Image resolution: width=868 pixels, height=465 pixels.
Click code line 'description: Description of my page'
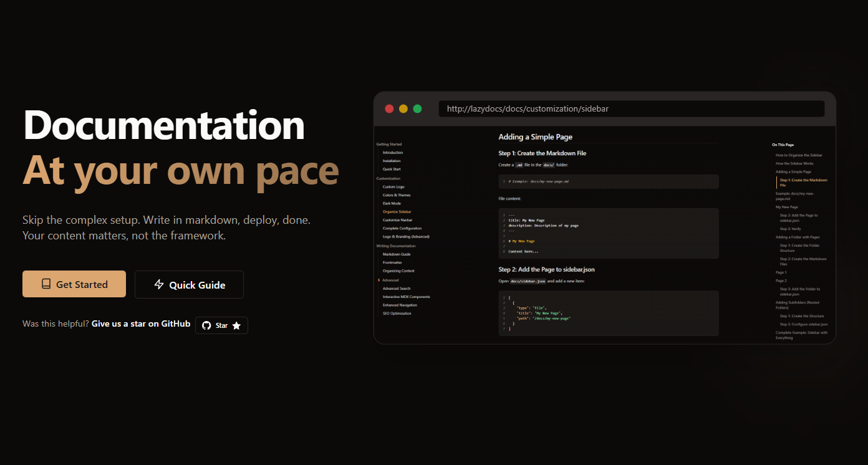pyautogui.click(x=543, y=225)
